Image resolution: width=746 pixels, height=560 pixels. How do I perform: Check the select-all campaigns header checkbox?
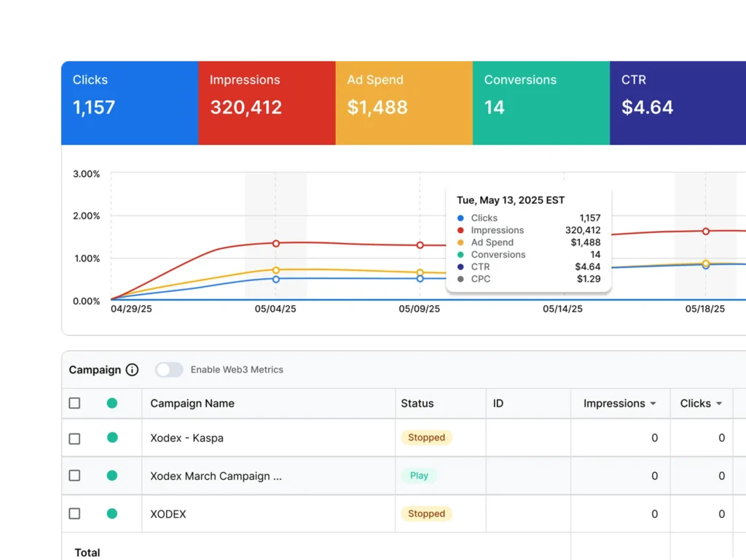point(74,403)
